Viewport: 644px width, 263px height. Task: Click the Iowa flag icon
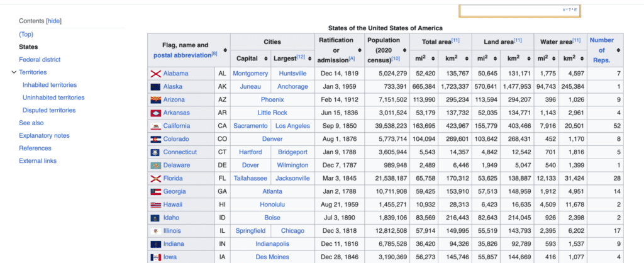point(155,257)
